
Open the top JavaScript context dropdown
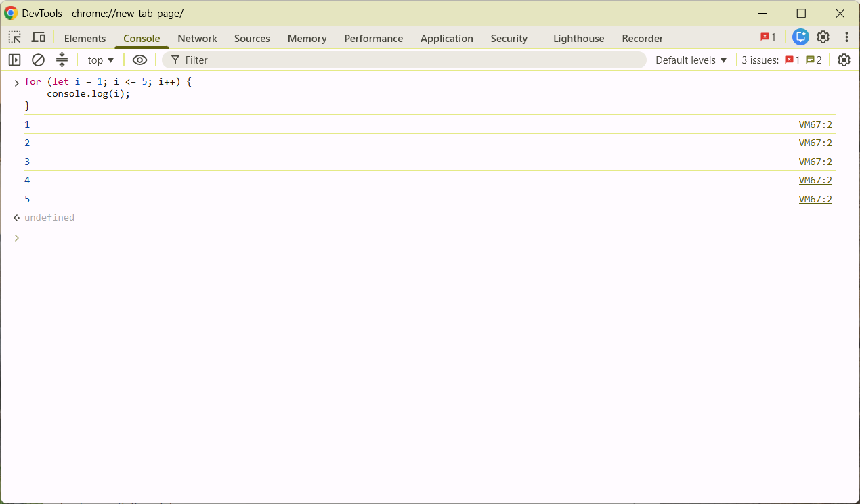pos(101,60)
